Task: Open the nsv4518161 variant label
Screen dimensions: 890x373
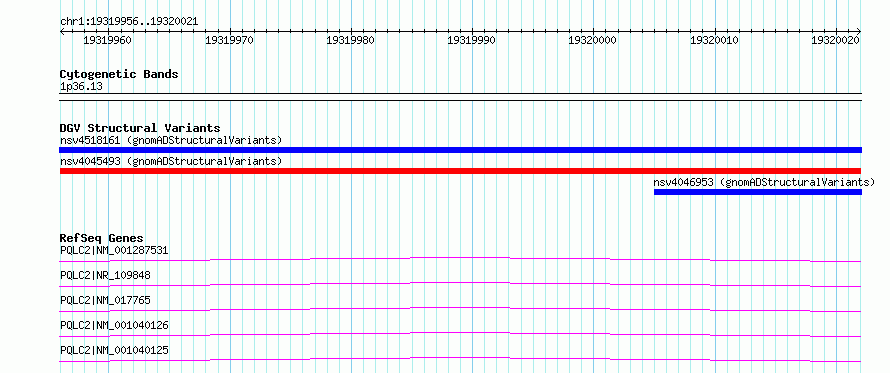Action: [x=171, y=140]
